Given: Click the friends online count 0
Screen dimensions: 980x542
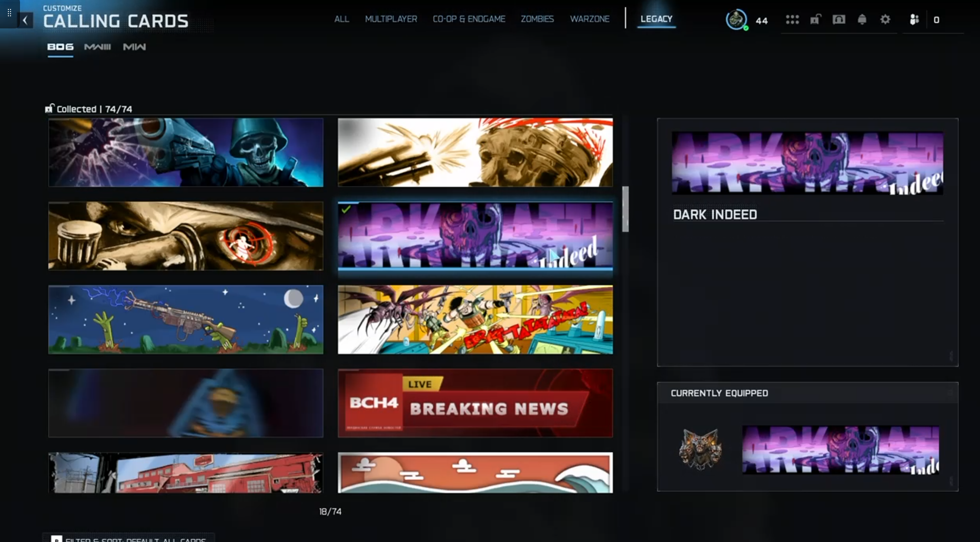Looking at the screenshot, I should 936,20.
